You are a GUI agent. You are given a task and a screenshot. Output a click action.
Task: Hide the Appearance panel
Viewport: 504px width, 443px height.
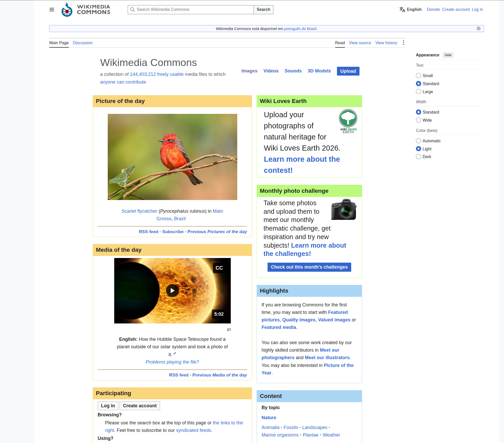click(x=448, y=55)
